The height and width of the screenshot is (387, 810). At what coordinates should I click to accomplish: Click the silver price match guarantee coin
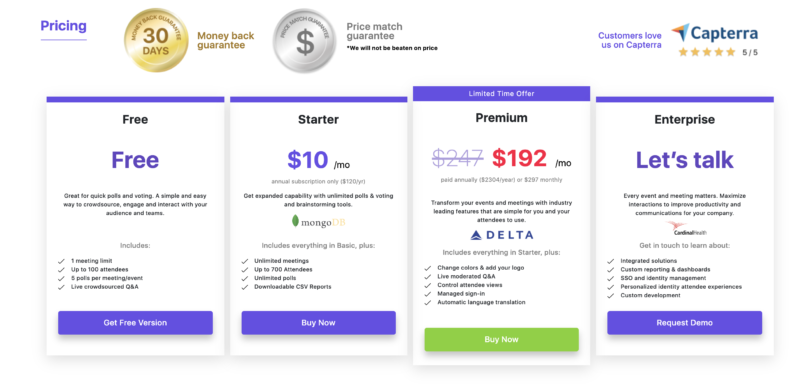(x=305, y=40)
